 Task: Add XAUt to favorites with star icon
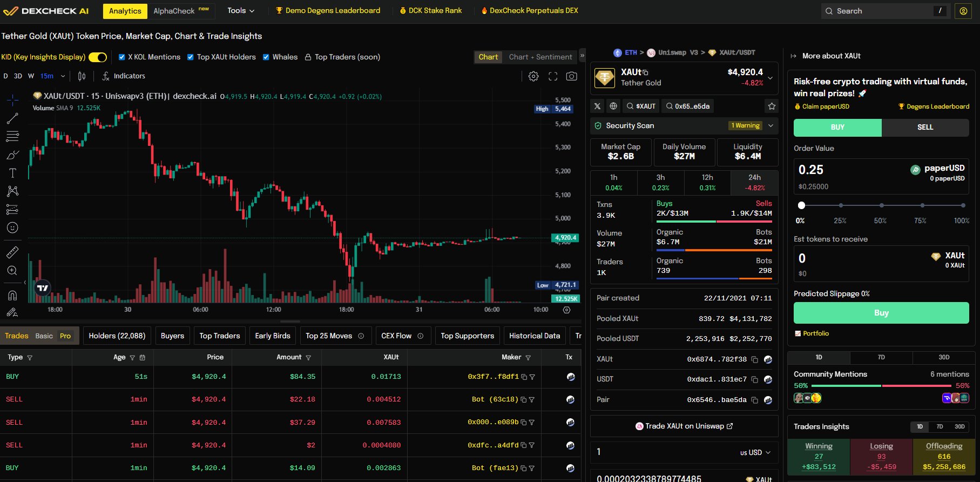click(772, 106)
